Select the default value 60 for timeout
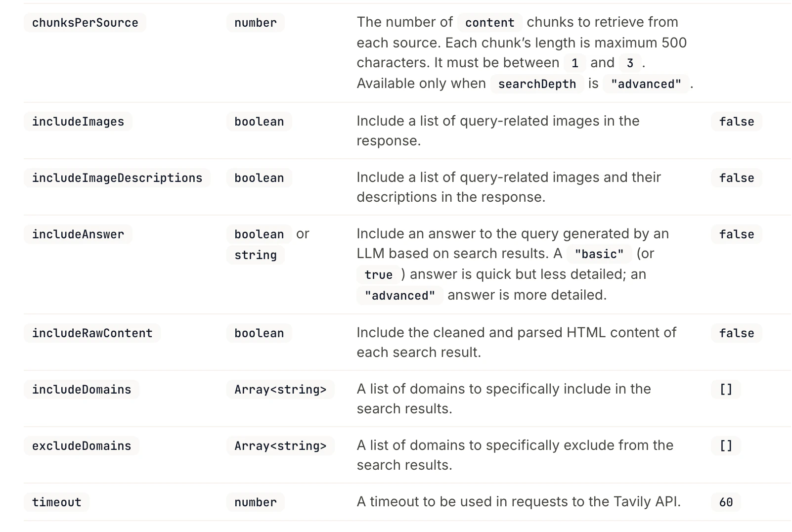Screen dimensions: 792x532 point(726,502)
